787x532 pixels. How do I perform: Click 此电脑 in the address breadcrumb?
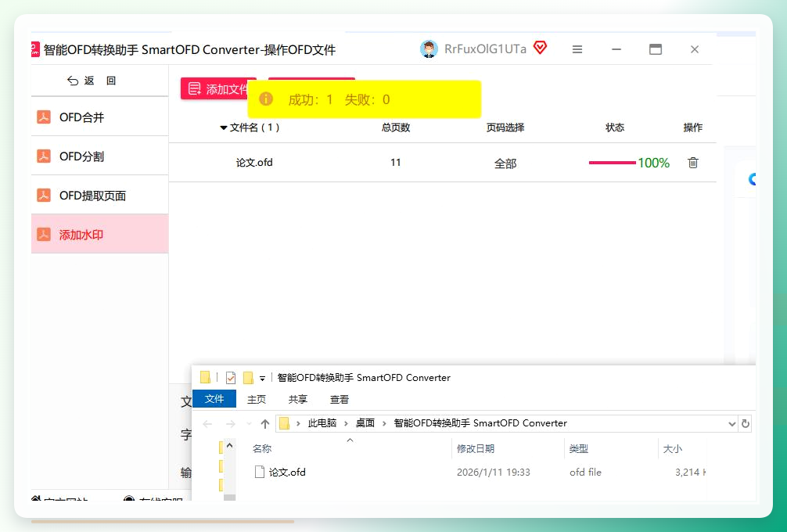click(x=322, y=423)
